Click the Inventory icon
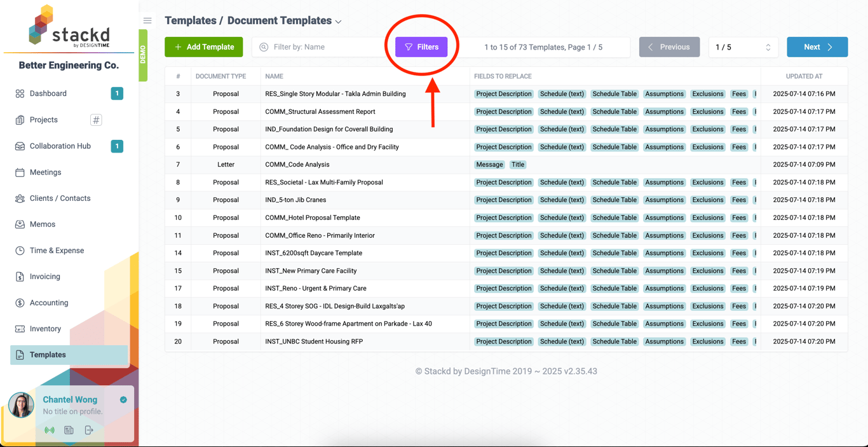This screenshot has height=447, width=868. [x=20, y=329]
